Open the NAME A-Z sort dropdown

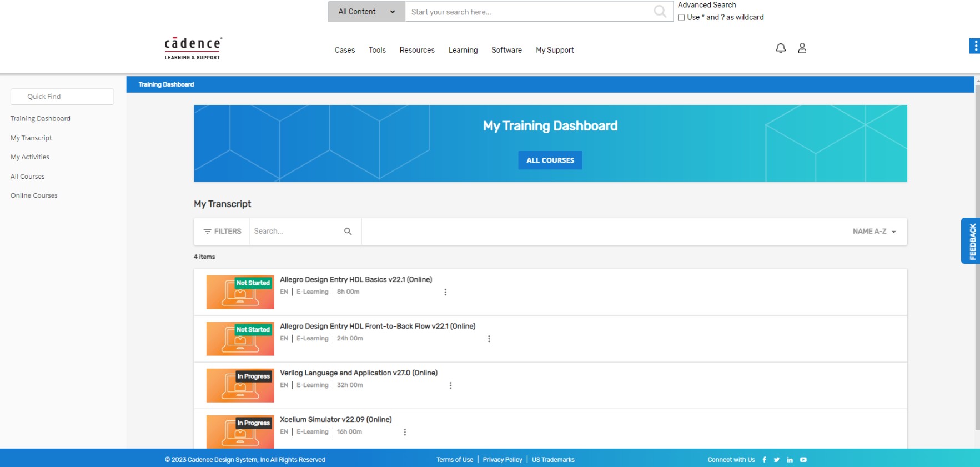874,232
